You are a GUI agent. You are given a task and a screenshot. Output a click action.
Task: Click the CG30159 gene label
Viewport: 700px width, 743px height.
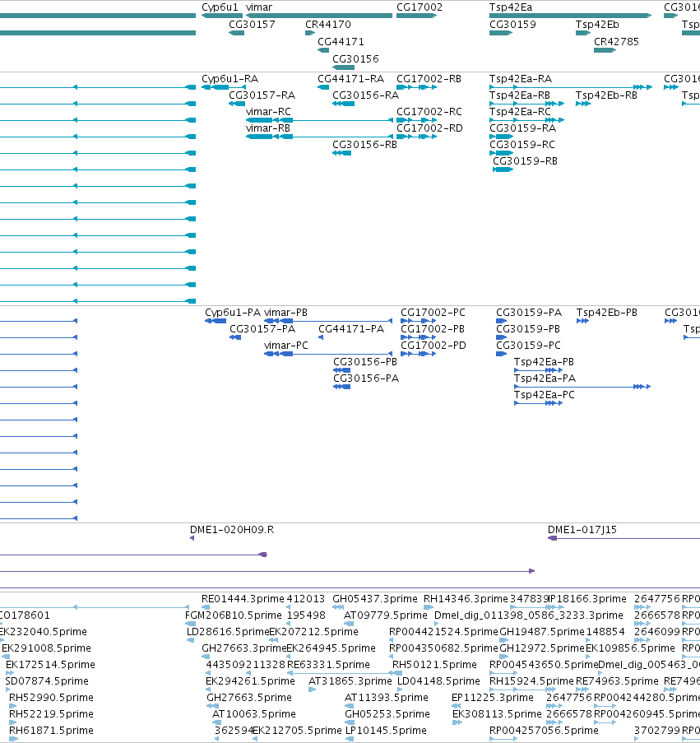tap(512, 25)
